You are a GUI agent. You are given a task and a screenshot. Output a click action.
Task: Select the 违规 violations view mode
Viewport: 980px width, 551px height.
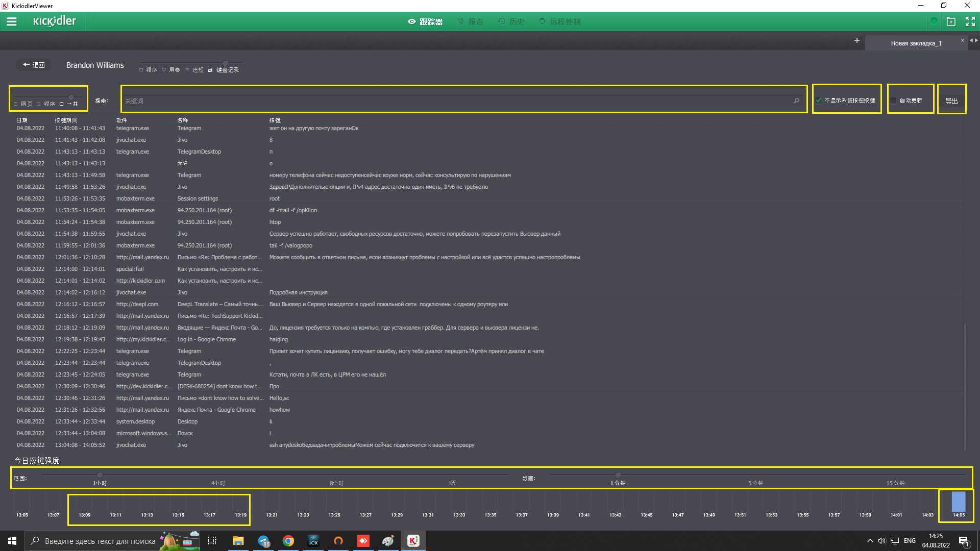point(194,70)
